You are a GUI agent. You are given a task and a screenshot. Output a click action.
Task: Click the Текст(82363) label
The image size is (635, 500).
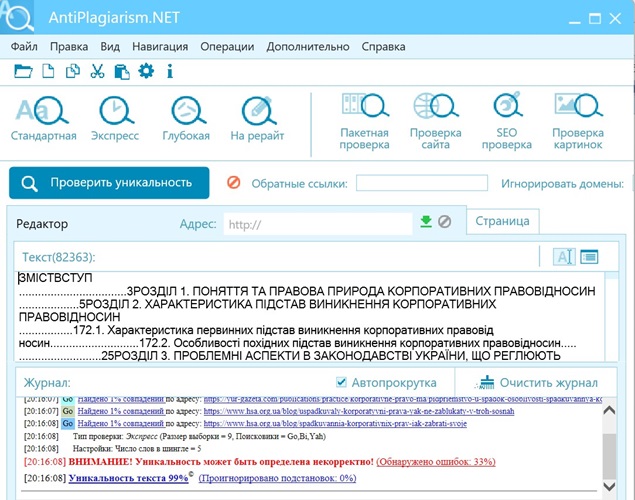click(59, 257)
